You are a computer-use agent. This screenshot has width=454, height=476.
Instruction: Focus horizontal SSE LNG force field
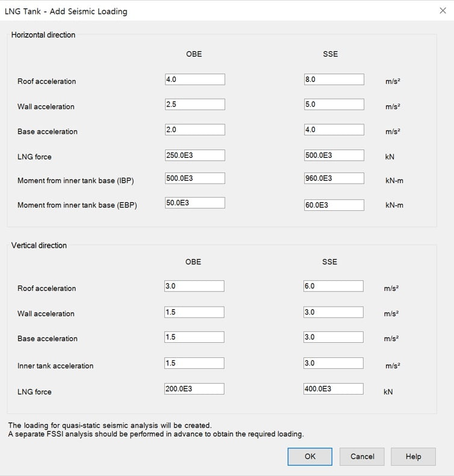click(x=334, y=155)
